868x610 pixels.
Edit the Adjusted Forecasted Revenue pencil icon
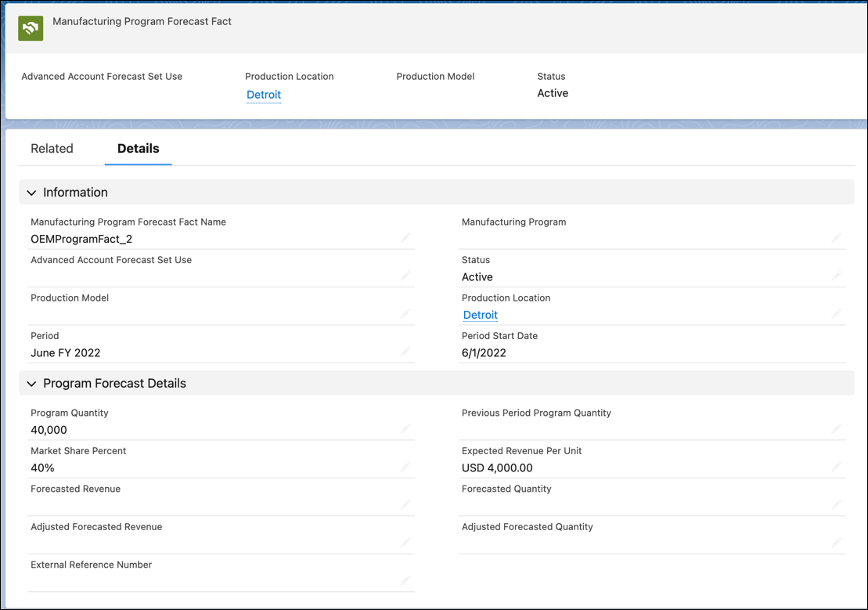pos(405,543)
